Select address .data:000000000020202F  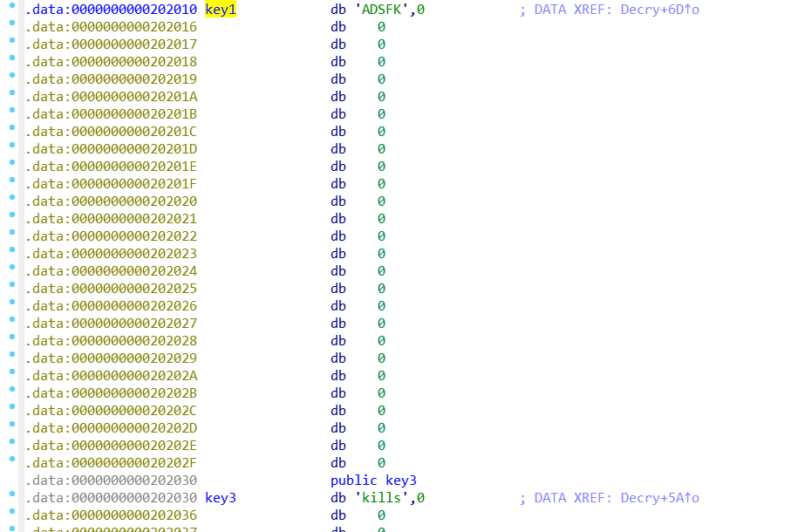111,463
